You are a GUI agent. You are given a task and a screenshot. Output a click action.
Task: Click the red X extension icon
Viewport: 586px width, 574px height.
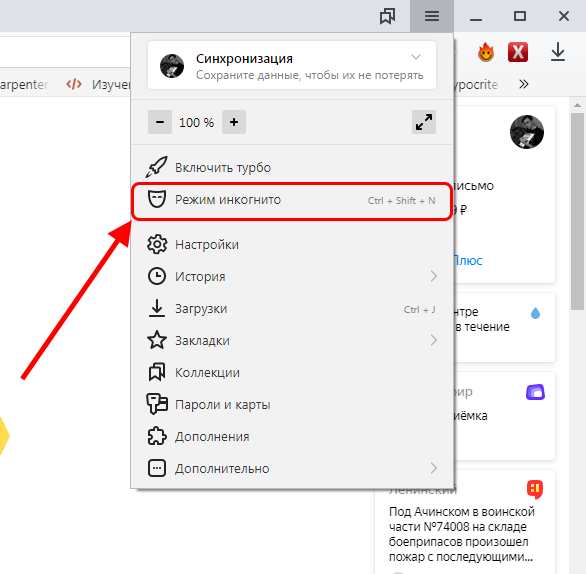[x=518, y=52]
